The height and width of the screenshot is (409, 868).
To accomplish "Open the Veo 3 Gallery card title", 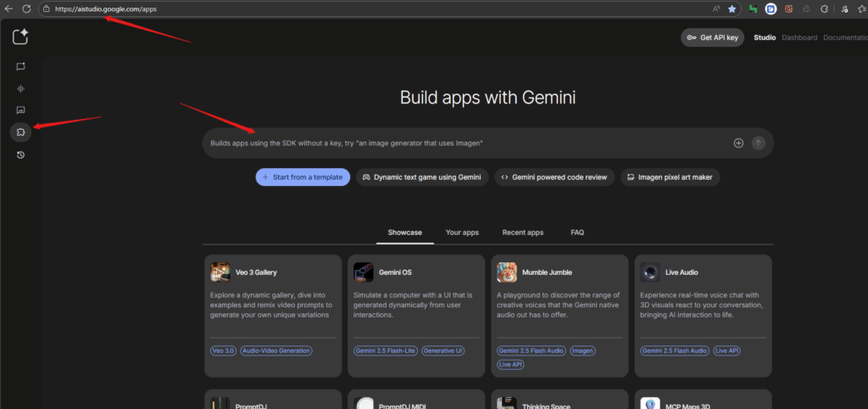I will coord(256,272).
